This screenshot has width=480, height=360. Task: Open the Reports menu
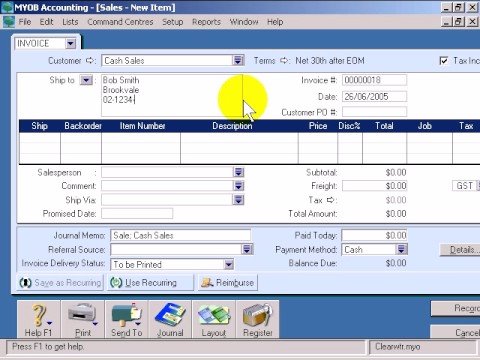click(206, 22)
